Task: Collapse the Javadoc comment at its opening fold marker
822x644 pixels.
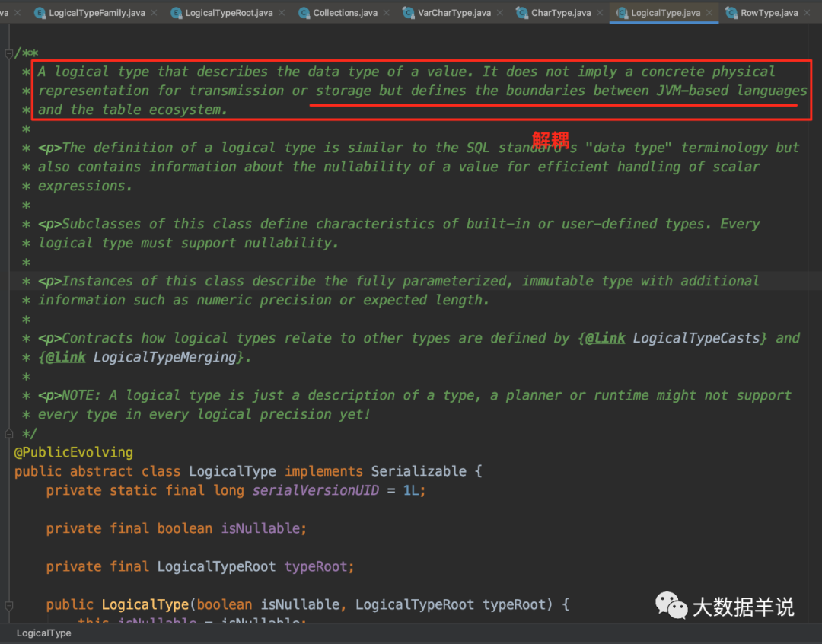Action: [x=8, y=53]
